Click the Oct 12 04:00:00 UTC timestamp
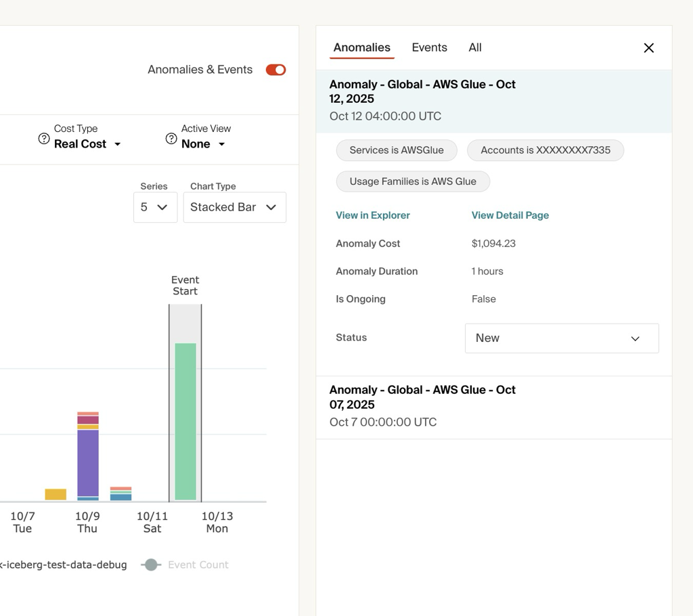This screenshot has height=616, width=693. pyautogui.click(x=385, y=116)
